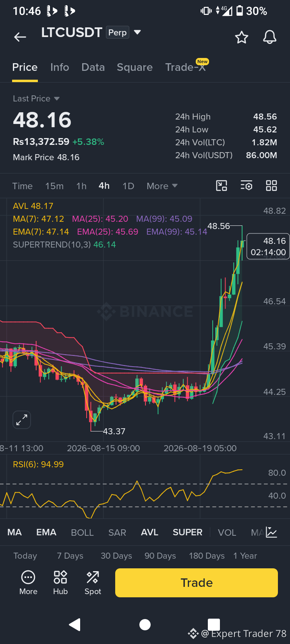The image size is (290, 644).
Task: Select the Today performance range
Action: [x=25, y=556]
